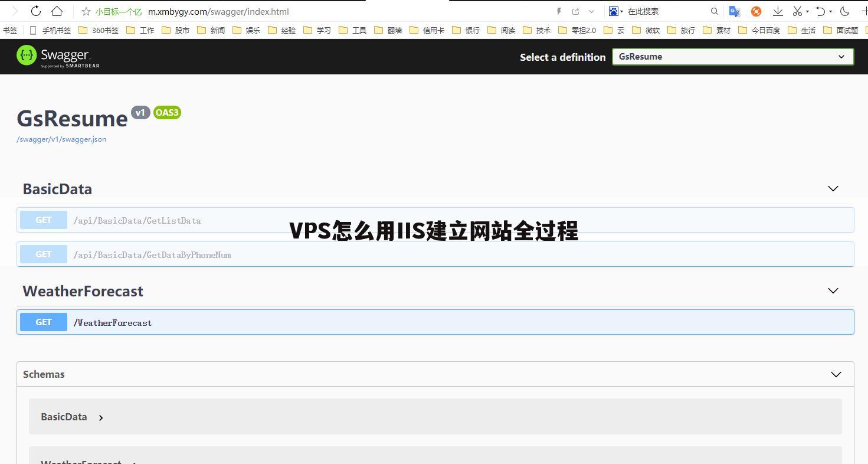
Task: Go to the browser home page icon
Action: pos(57,11)
